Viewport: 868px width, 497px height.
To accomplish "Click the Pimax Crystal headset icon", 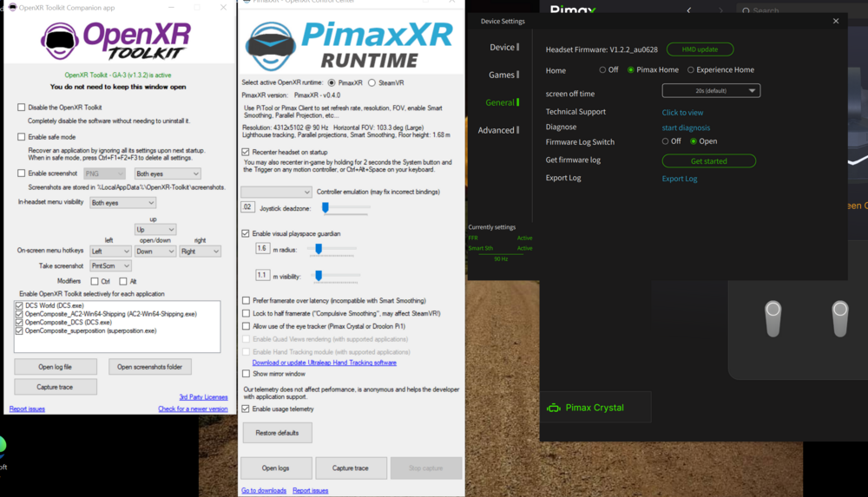I will (x=554, y=408).
